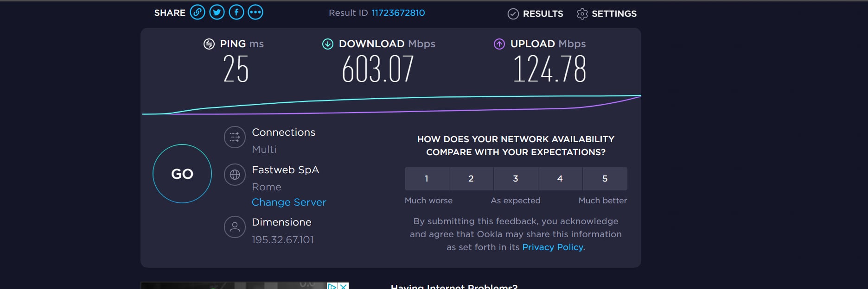The height and width of the screenshot is (289, 868).
Task: Click the Change Server link
Action: point(289,202)
